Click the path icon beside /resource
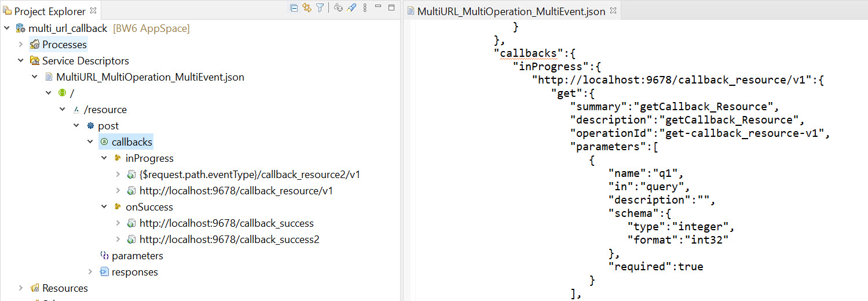The image size is (868, 301). pyautogui.click(x=76, y=110)
